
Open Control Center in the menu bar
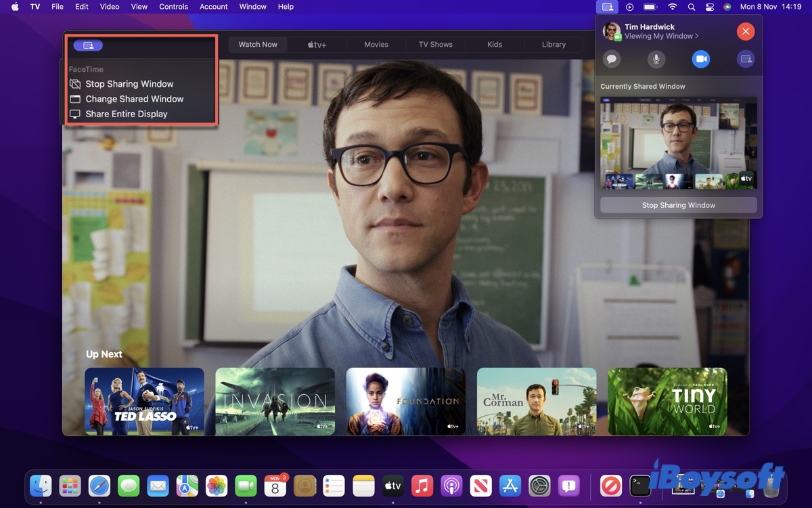(x=709, y=7)
